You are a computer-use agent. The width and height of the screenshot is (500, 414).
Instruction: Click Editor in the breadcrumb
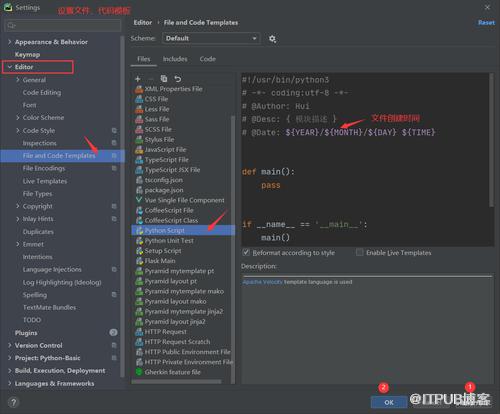143,23
